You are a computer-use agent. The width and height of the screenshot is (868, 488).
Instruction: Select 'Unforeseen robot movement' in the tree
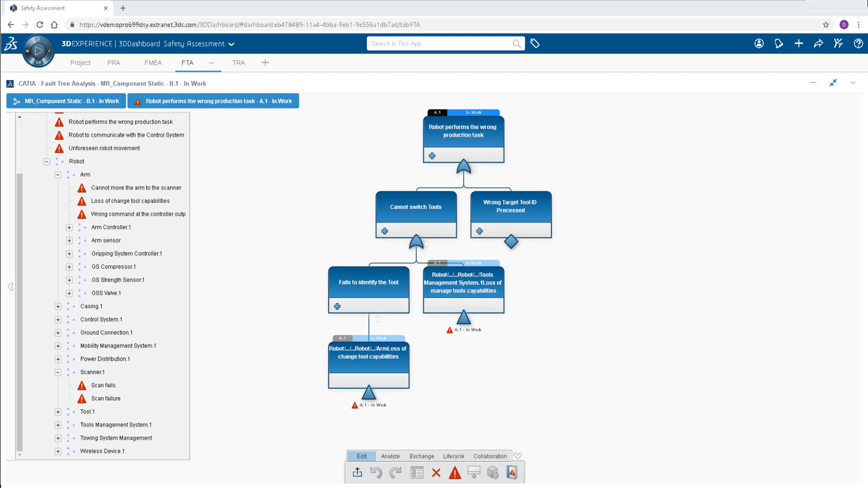[x=104, y=148]
